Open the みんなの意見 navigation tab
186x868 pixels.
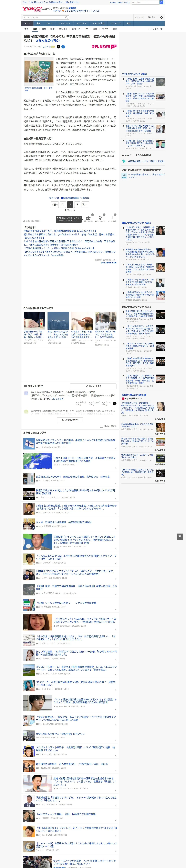tap(99, 24)
